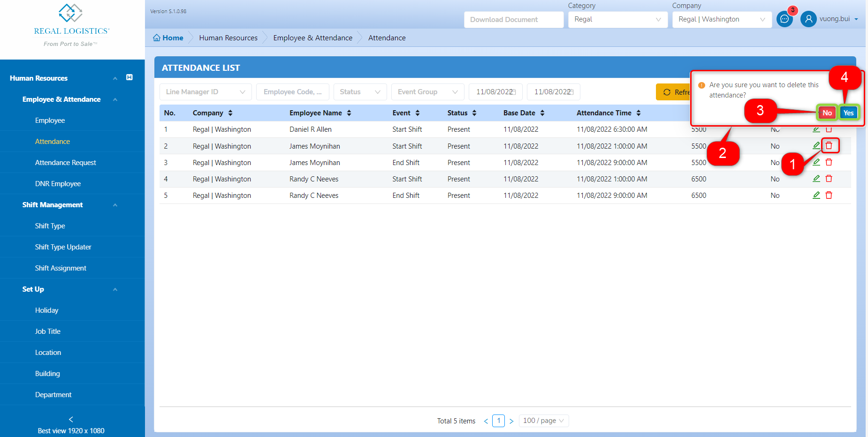Collapse the Set Up section
The height and width of the screenshot is (437, 868).
coord(115,289)
